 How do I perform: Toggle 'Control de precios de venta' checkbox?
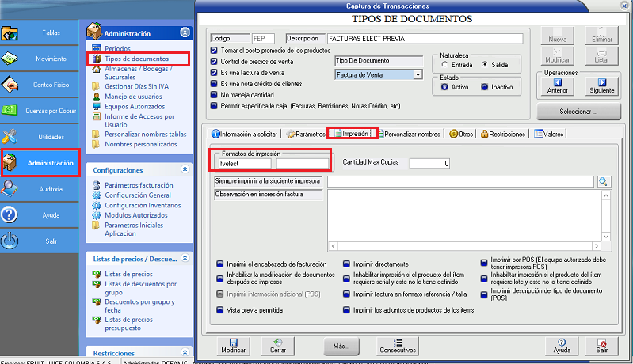(x=214, y=61)
